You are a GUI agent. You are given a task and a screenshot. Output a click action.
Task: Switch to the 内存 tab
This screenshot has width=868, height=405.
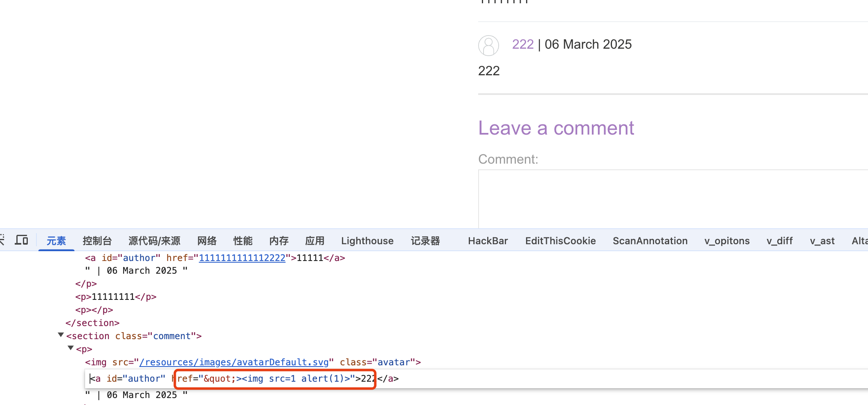(279, 241)
